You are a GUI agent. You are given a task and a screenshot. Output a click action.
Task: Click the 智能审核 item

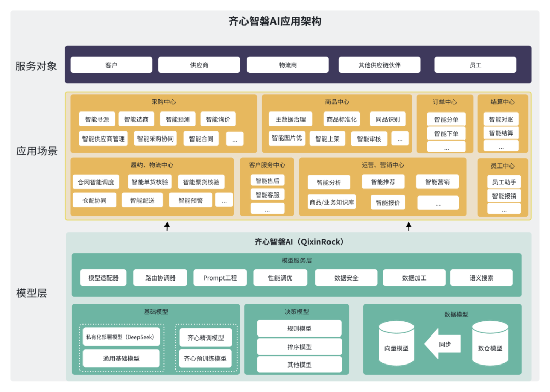[x=369, y=139]
